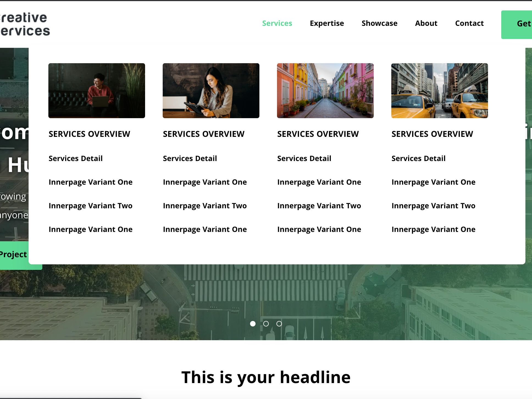Open the colorful street image
Screen dimensions: 532x399
click(x=325, y=91)
